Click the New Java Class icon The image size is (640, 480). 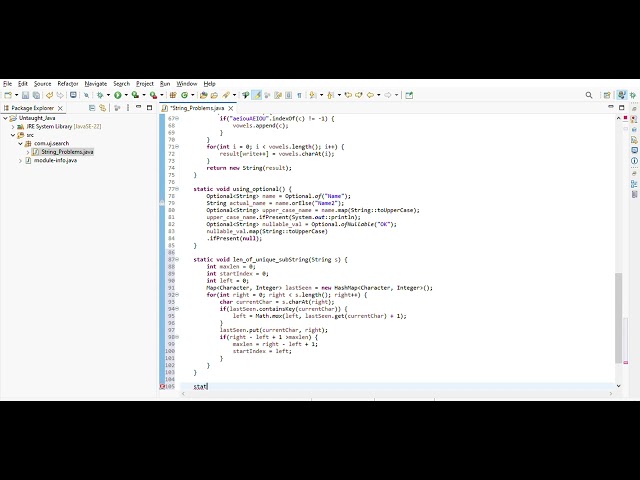(184, 95)
